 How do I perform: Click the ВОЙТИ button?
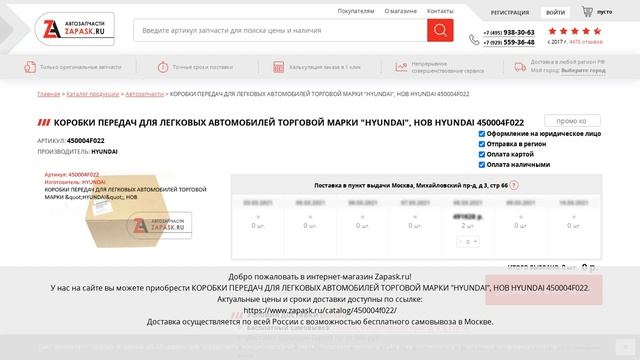point(555,12)
